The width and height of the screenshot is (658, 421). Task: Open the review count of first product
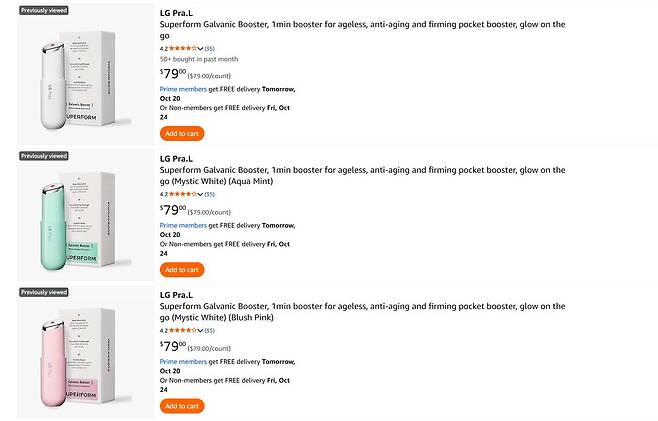pyautogui.click(x=210, y=48)
